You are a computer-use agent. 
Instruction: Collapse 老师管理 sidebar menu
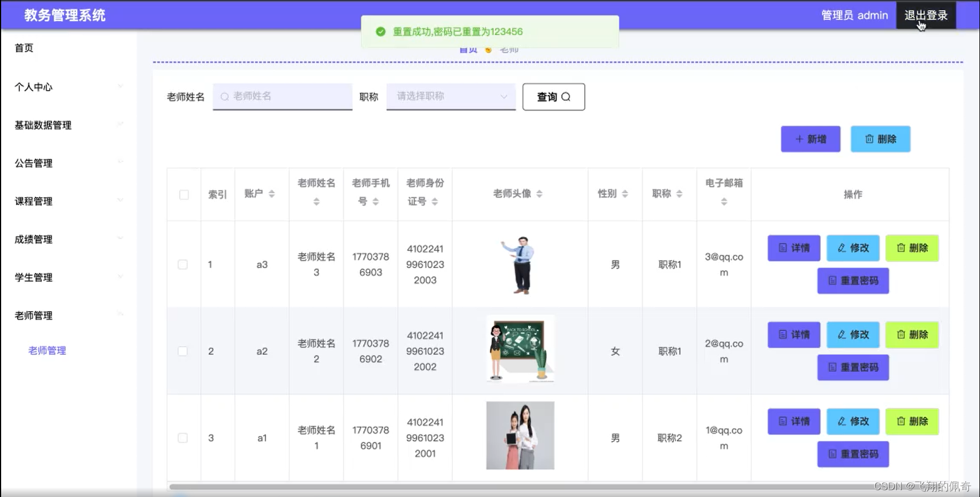[68, 316]
